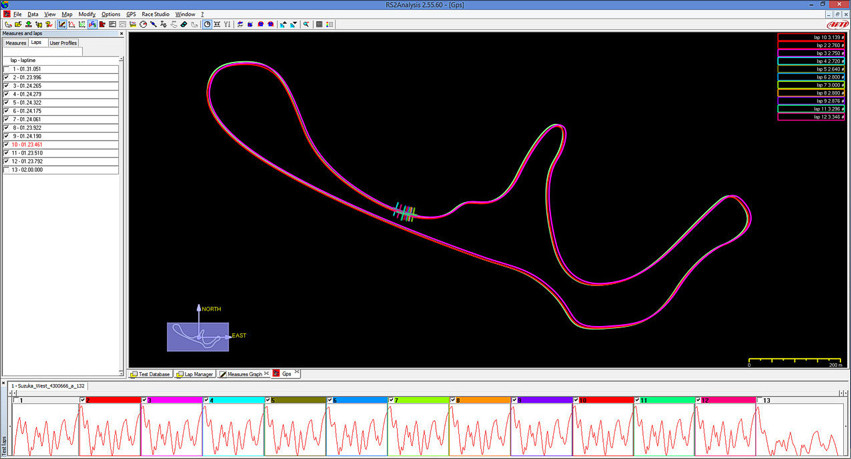Click the Y-axis 'Yl' toolbar icon
Viewport: 851px width, 459px height.
pos(227,24)
